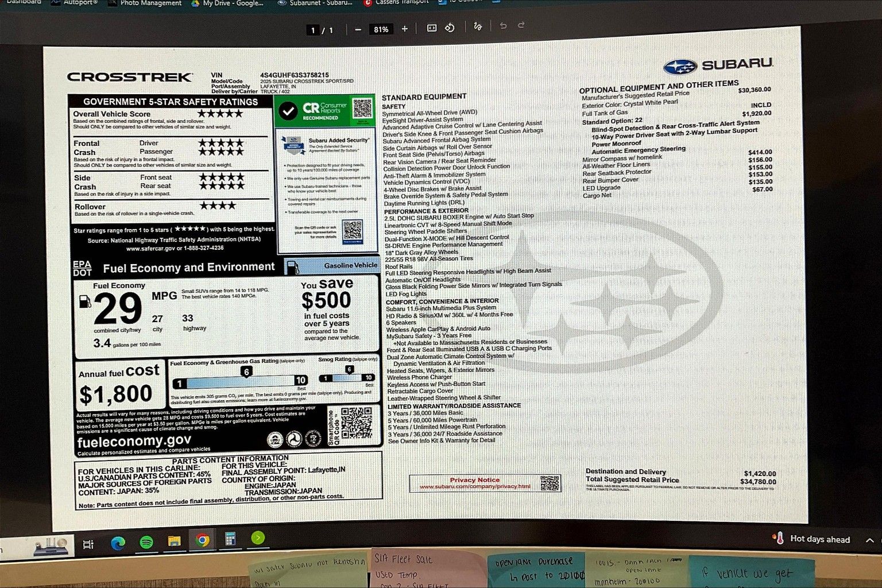This screenshot has height=588, width=882.
Task: Click the Subaru privacy URL link
Action: 474,487
